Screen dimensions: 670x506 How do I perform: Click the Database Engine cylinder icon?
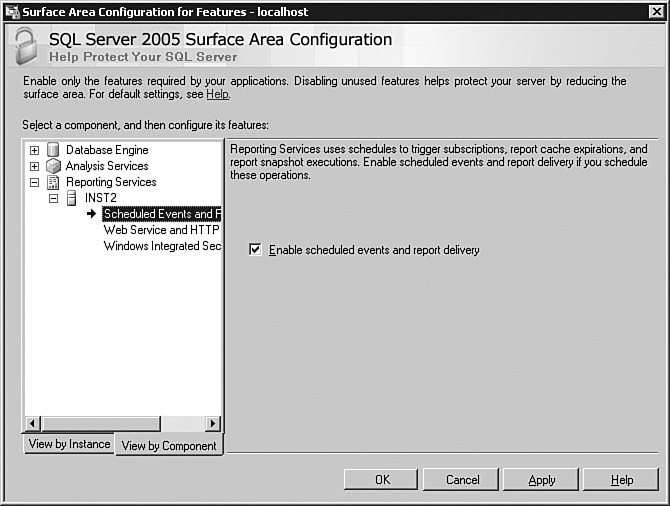[53, 150]
